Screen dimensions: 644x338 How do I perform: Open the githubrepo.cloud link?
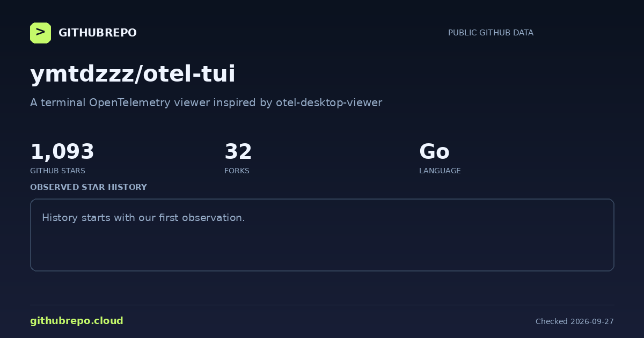(x=77, y=321)
